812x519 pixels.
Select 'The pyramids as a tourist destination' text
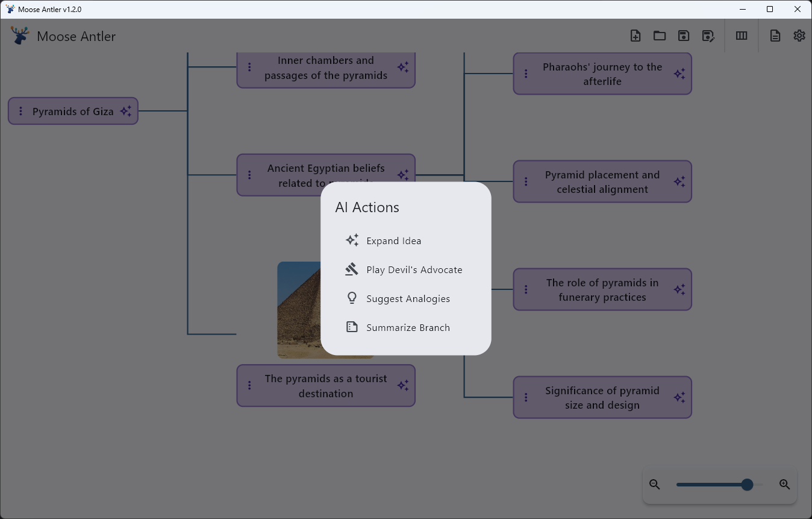click(326, 386)
